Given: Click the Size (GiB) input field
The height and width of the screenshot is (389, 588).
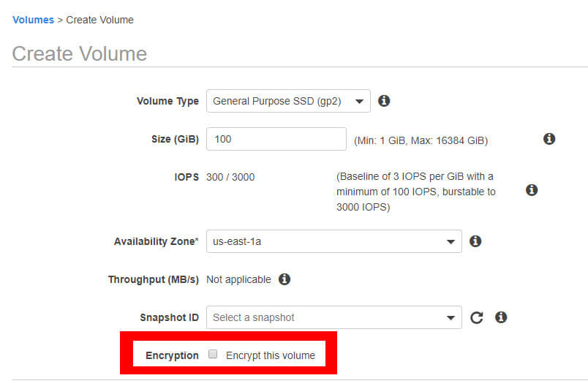Looking at the screenshot, I should coord(276,139).
